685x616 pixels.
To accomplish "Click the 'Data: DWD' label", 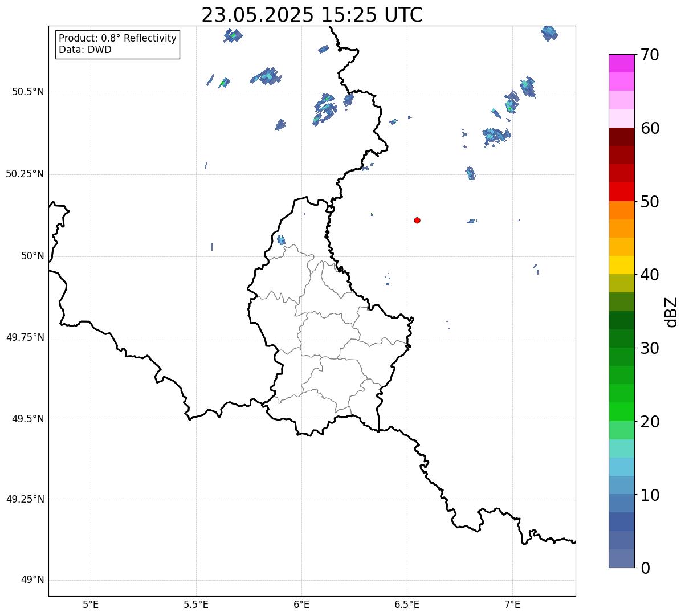I will click(85, 50).
